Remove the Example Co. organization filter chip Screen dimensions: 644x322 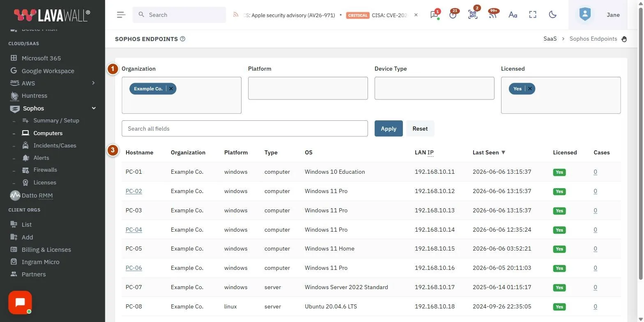[171, 89]
